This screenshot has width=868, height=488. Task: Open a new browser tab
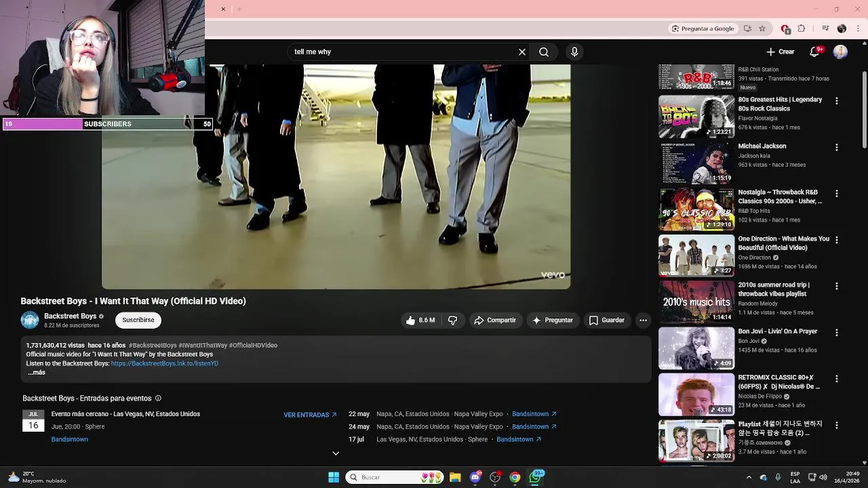click(239, 9)
